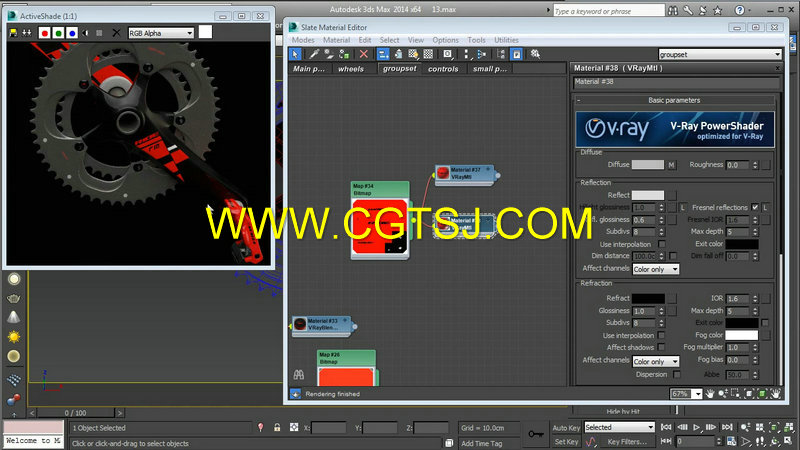Click the sun light icon in the left panel
800x450 pixels.
(x=14, y=337)
